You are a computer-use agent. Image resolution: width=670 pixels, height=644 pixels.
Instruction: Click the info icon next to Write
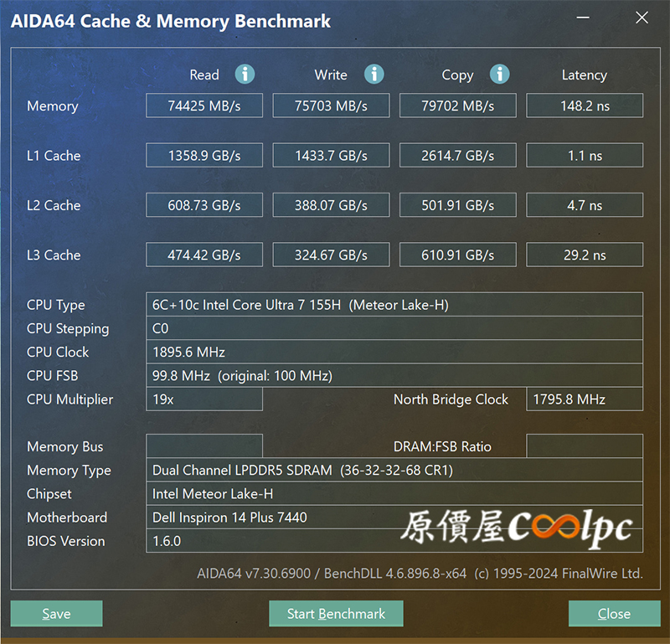374,75
